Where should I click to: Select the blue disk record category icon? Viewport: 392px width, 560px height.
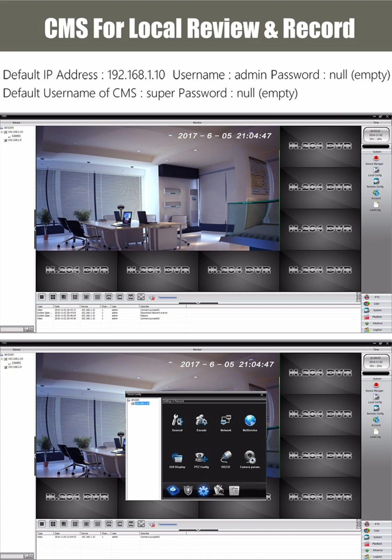point(173,490)
